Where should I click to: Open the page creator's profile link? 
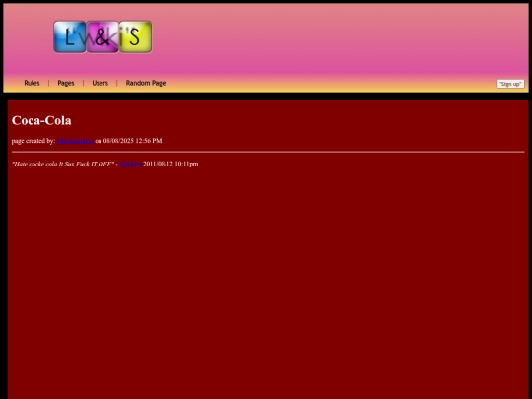click(75, 141)
